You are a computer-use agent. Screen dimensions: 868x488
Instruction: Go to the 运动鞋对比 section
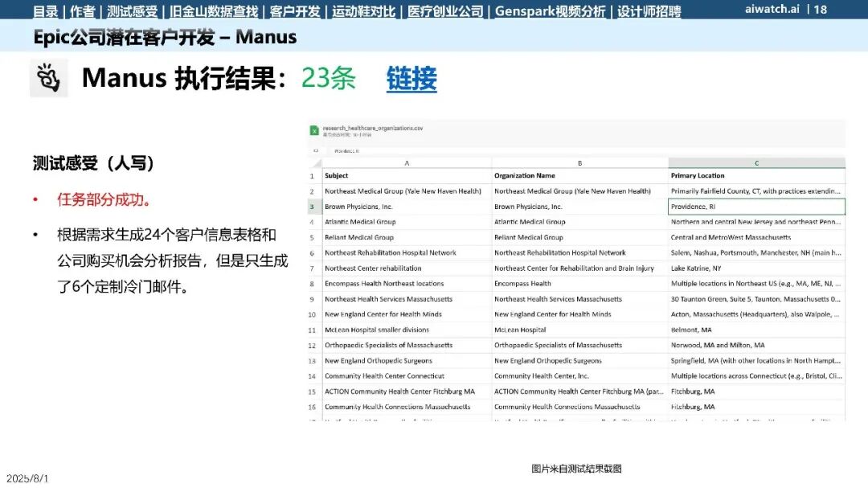[364, 11]
